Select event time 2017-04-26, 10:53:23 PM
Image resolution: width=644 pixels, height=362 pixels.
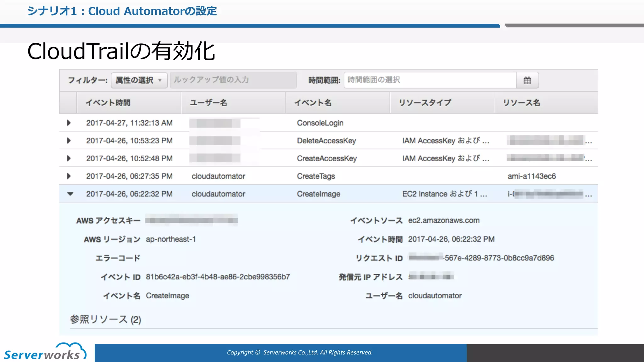pos(129,140)
